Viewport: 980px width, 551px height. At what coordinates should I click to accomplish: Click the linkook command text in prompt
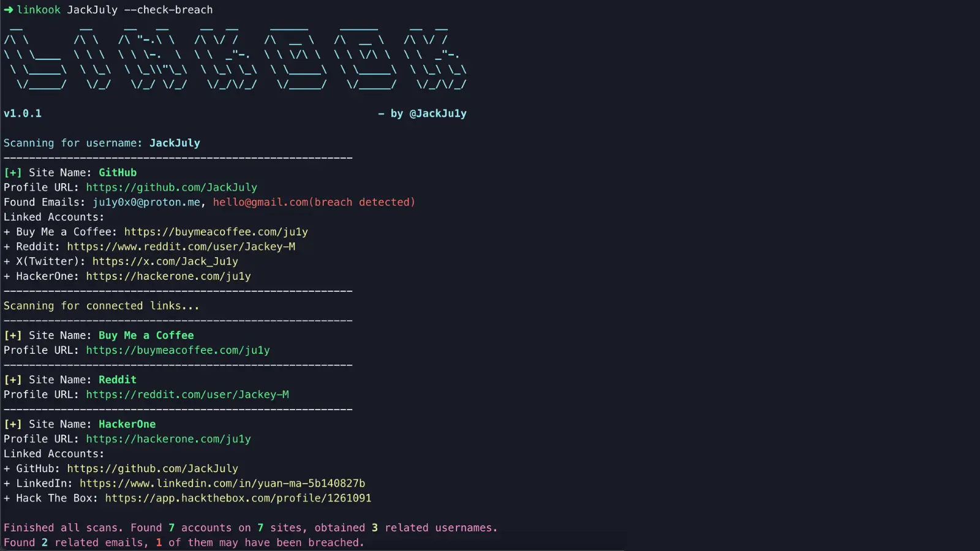(x=39, y=10)
